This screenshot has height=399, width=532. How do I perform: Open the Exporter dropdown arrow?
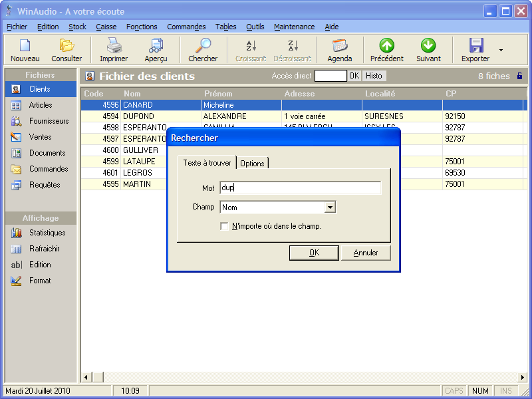click(501, 50)
